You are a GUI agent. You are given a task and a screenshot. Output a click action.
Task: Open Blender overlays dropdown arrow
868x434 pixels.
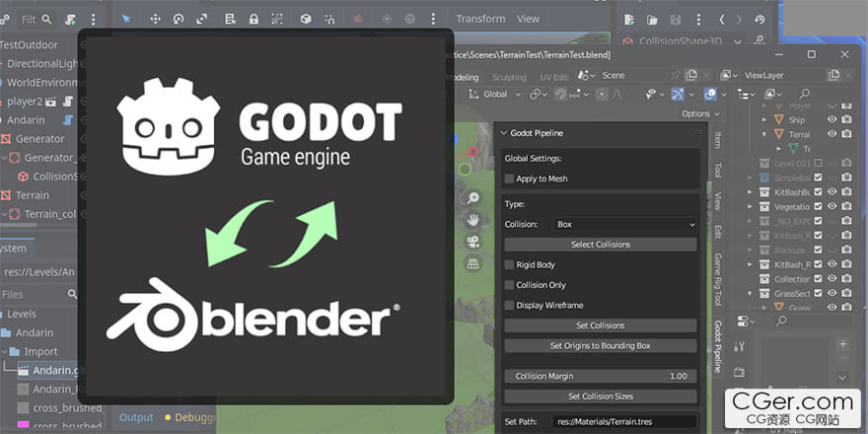pos(724,94)
